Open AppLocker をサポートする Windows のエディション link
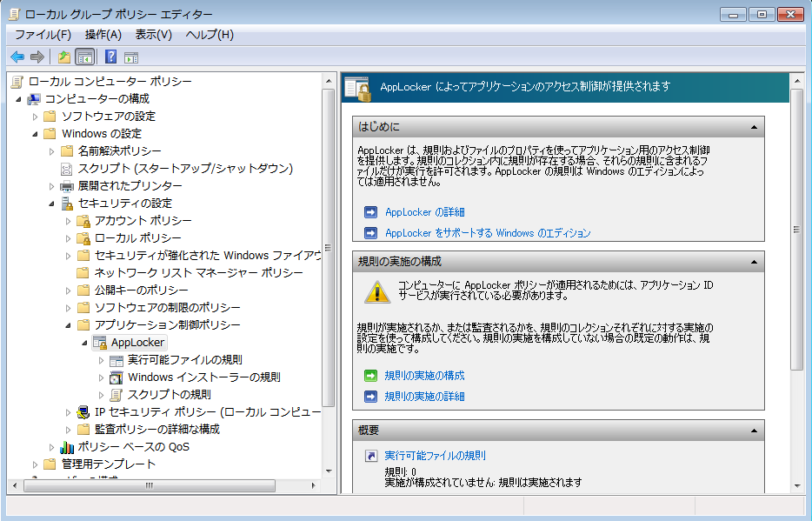 tap(488, 233)
